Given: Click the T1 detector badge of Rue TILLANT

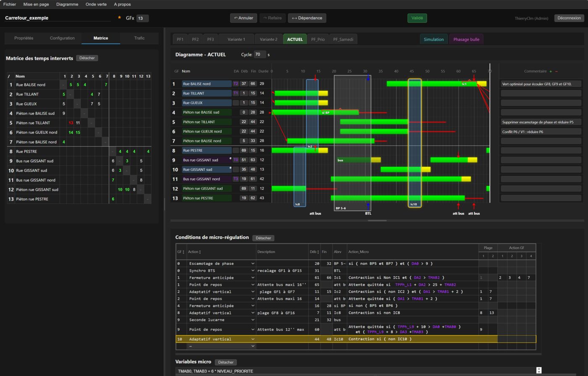Looking at the screenshot, I should coord(236,93).
